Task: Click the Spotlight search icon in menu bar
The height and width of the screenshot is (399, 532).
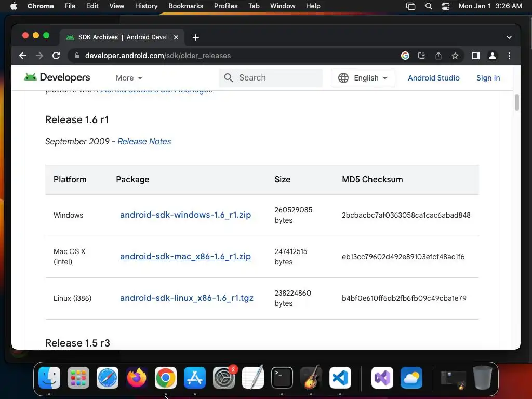Action: pyautogui.click(x=429, y=6)
